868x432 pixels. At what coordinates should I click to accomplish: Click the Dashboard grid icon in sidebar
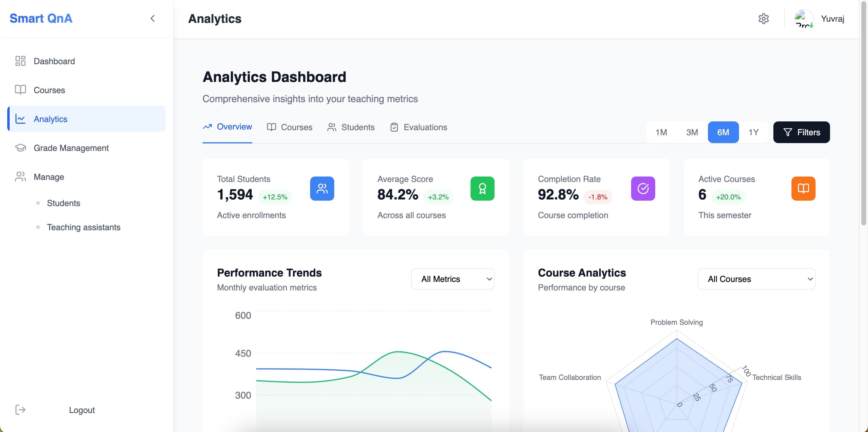(x=20, y=61)
